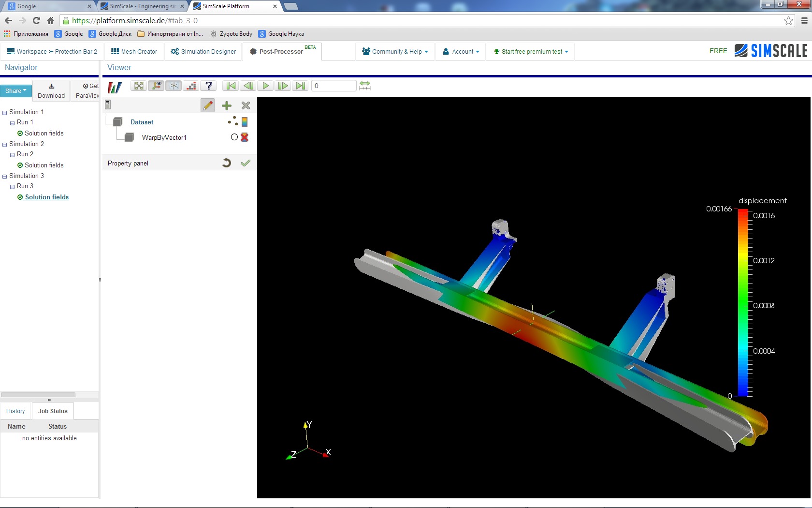Reset properties with circular arrow icon
The width and height of the screenshot is (812, 508).
[x=227, y=163]
